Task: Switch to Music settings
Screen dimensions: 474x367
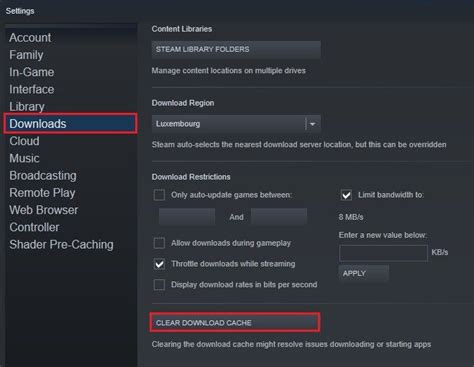Action: click(24, 158)
